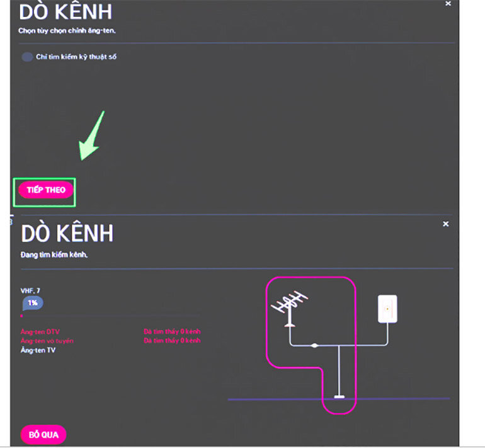Close the upper DÒ KÊNH dialog
This screenshot has width=485, height=448.
click(x=448, y=3)
